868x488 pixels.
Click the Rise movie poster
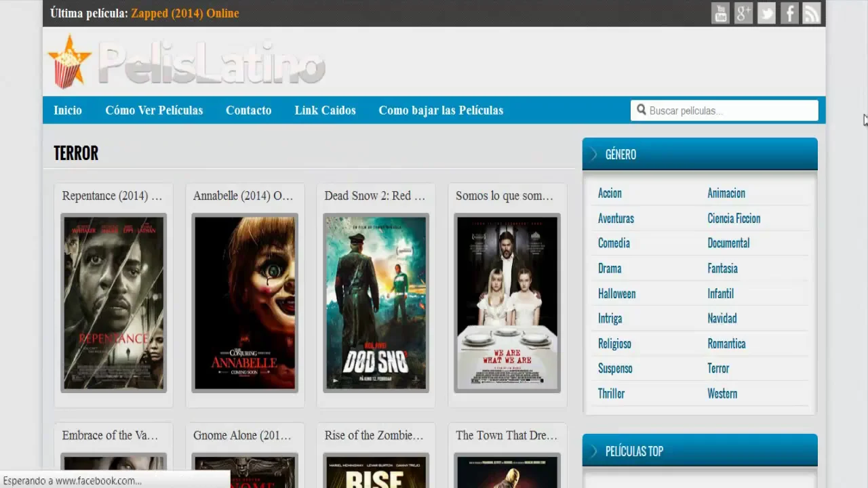pos(376,470)
